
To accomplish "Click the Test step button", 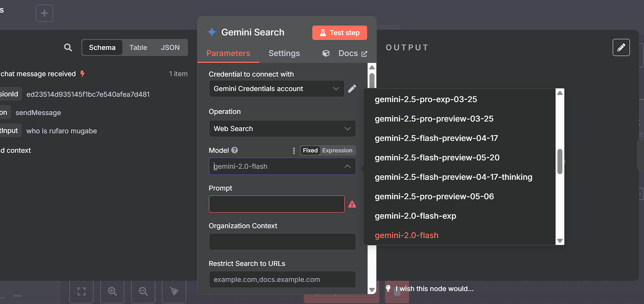I will pyautogui.click(x=339, y=33).
